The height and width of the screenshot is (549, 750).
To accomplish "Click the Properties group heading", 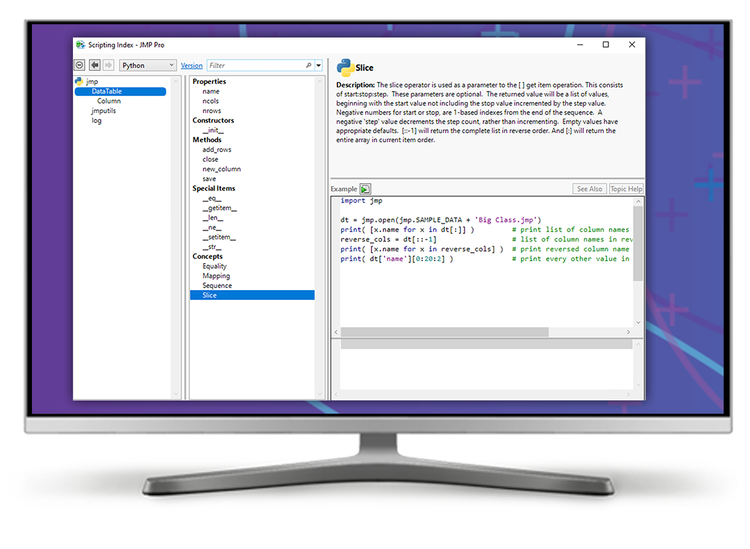I will pyautogui.click(x=209, y=81).
